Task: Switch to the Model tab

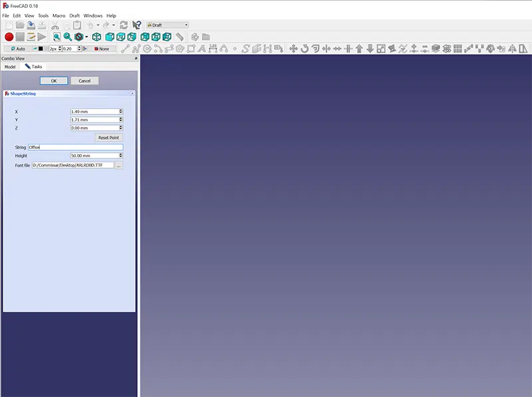Action: point(10,67)
